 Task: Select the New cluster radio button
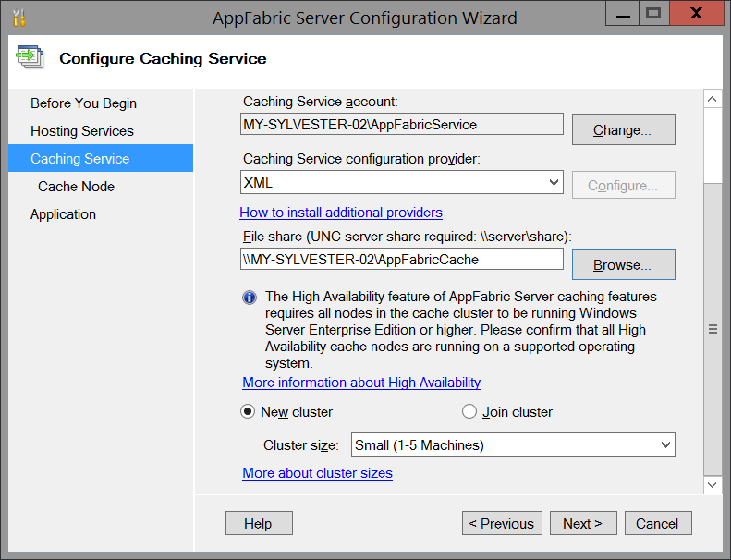[x=248, y=412]
